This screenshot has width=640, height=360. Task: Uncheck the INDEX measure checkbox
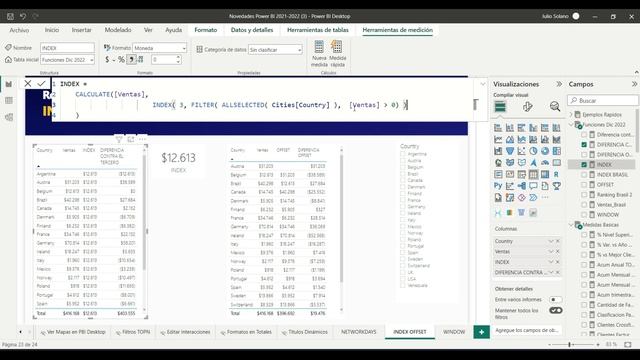click(x=584, y=164)
